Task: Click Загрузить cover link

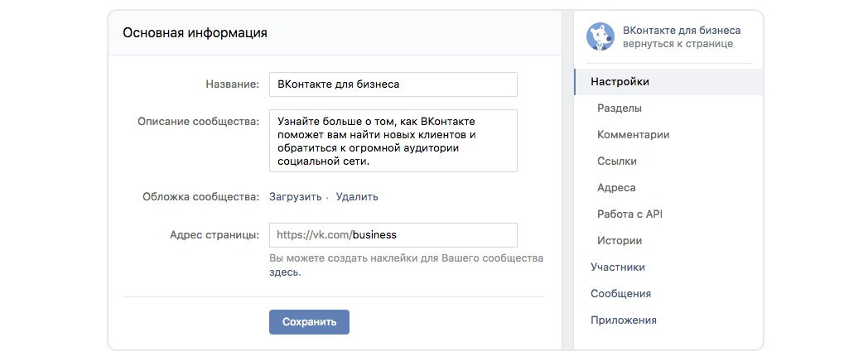Action: [x=295, y=197]
